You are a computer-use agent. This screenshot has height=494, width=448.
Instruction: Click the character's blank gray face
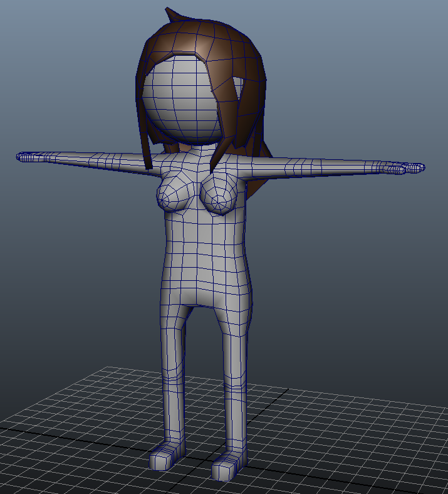(181, 99)
